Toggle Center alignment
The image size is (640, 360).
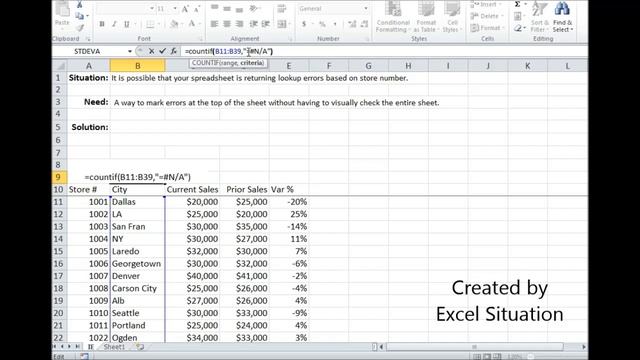pos(227,24)
